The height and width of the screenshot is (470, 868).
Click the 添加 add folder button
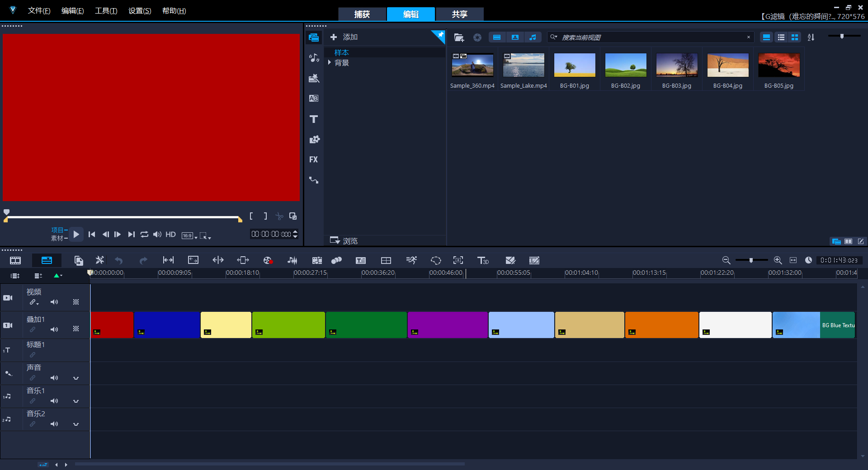tap(344, 37)
